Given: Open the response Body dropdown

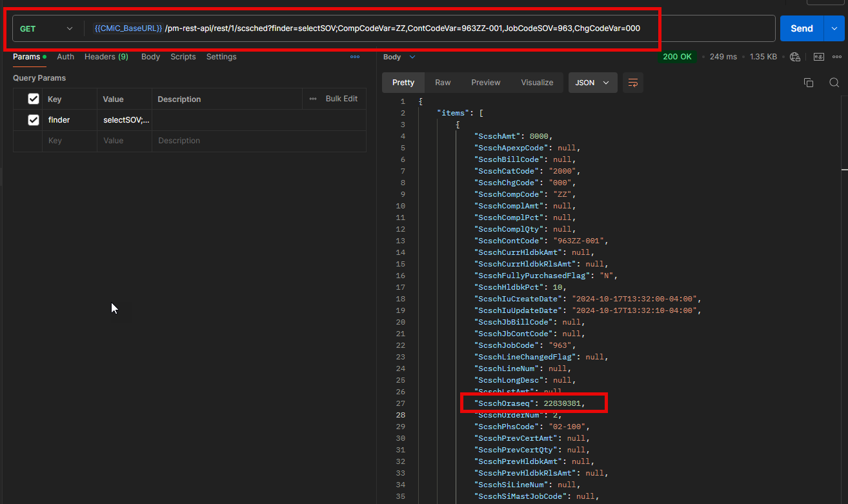Looking at the screenshot, I should (x=399, y=57).
